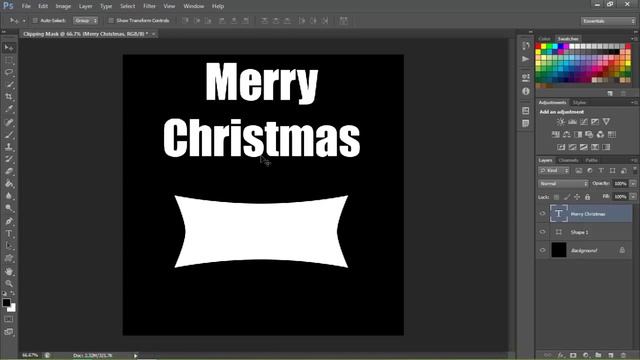Select the Crop tool

coord(9,97)
